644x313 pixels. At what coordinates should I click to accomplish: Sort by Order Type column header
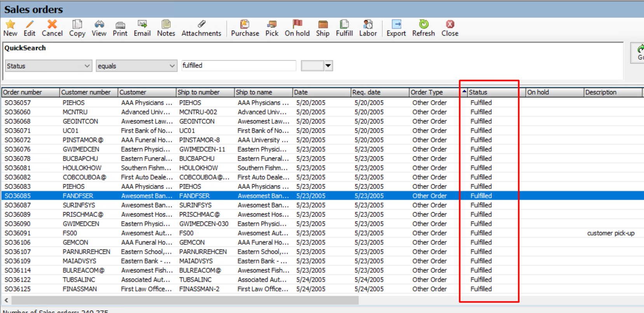434,92
